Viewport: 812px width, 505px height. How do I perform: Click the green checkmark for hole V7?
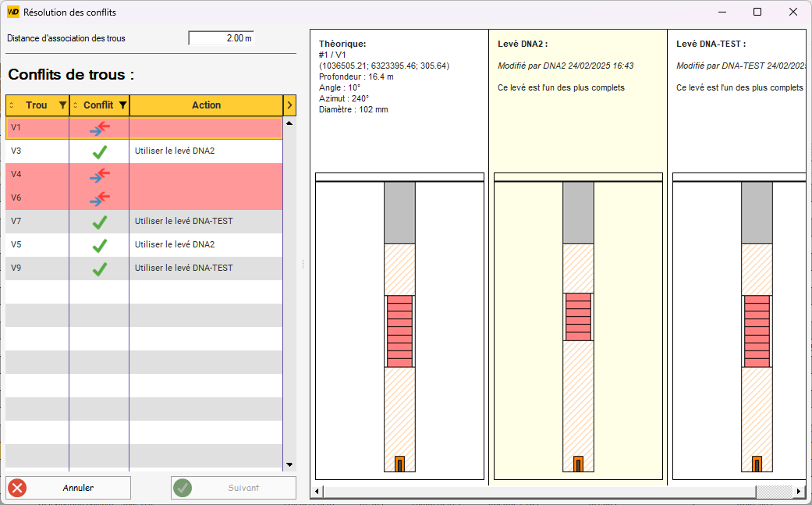[99, 222]
